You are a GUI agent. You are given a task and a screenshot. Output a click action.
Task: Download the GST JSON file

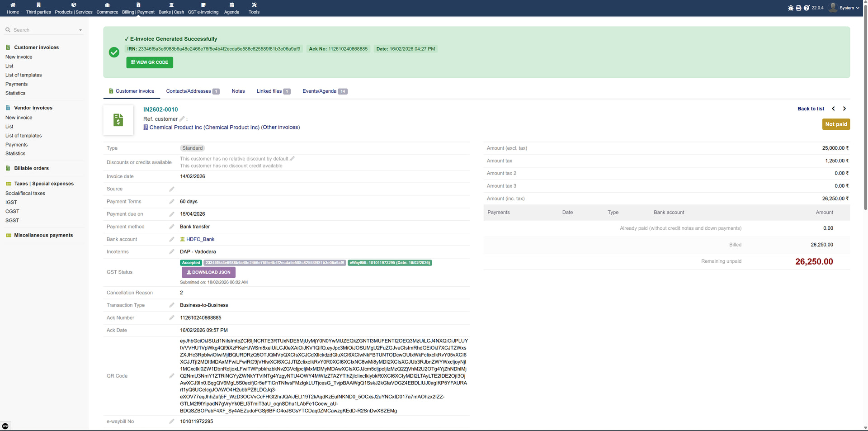pyautogui.click(x=208, y=272)
